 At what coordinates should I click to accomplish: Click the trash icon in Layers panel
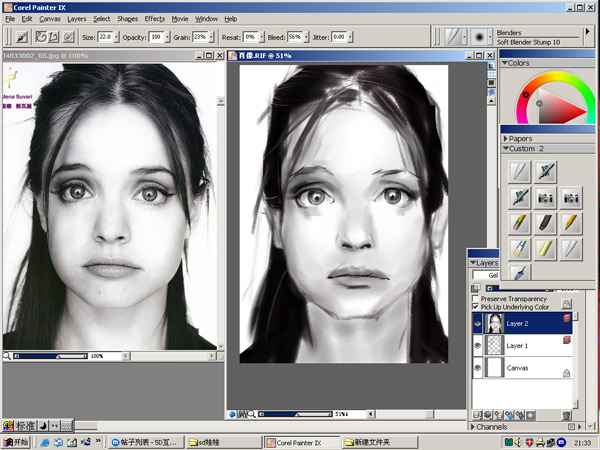click(x=566, y=415)
